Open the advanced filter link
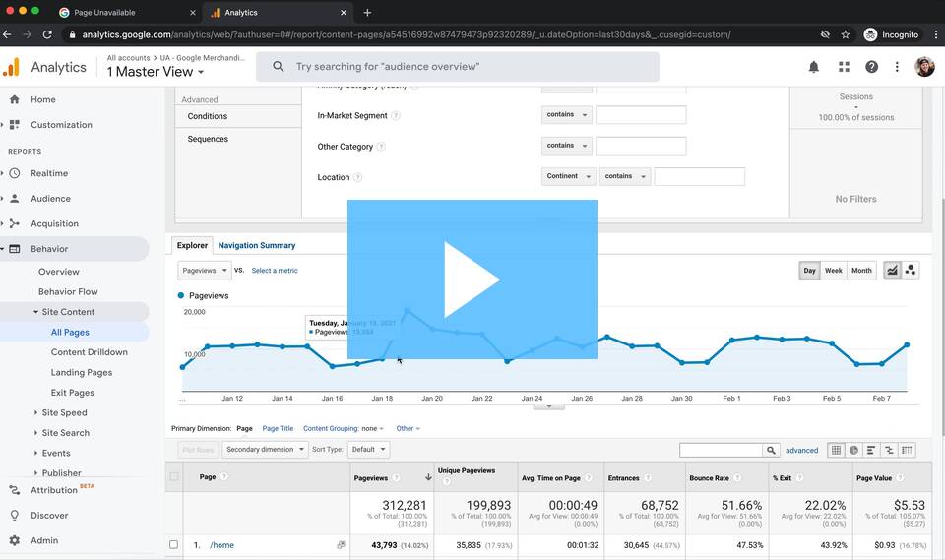 801,451
